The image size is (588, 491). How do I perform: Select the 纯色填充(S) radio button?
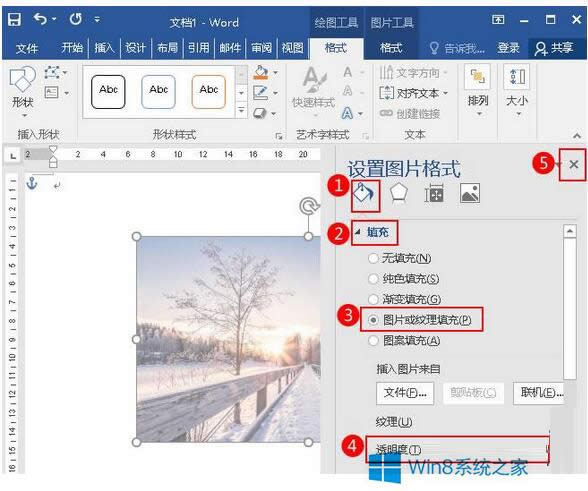tap(373, 279)
